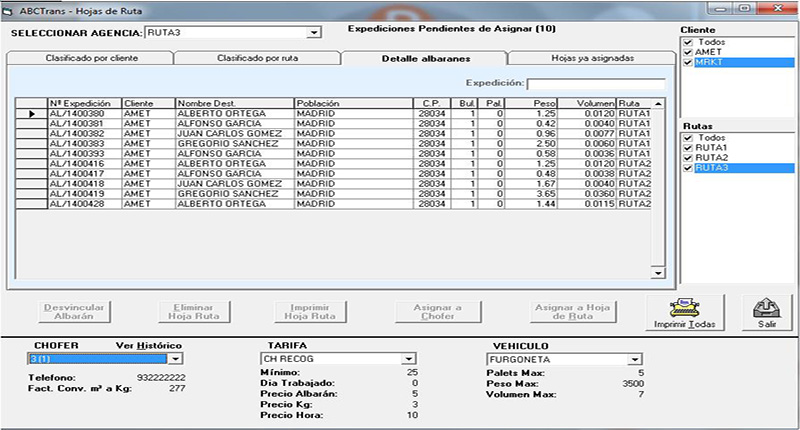Uncheck the AMET client checkbox

688,52
